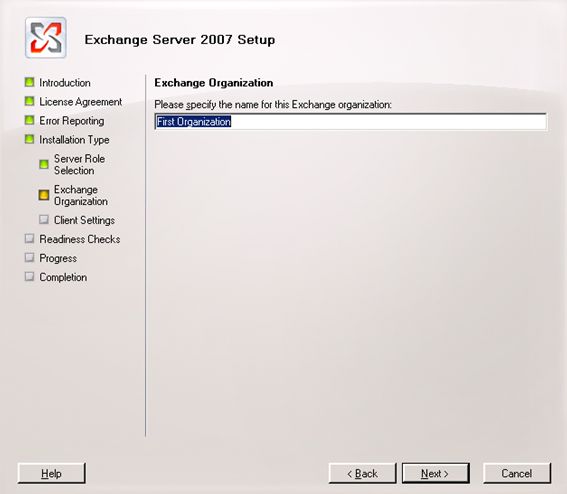The width and height of the screenshot is (567, 494).
Task: Click the green Error Reporting step indicator
Action: pos(29,120)
